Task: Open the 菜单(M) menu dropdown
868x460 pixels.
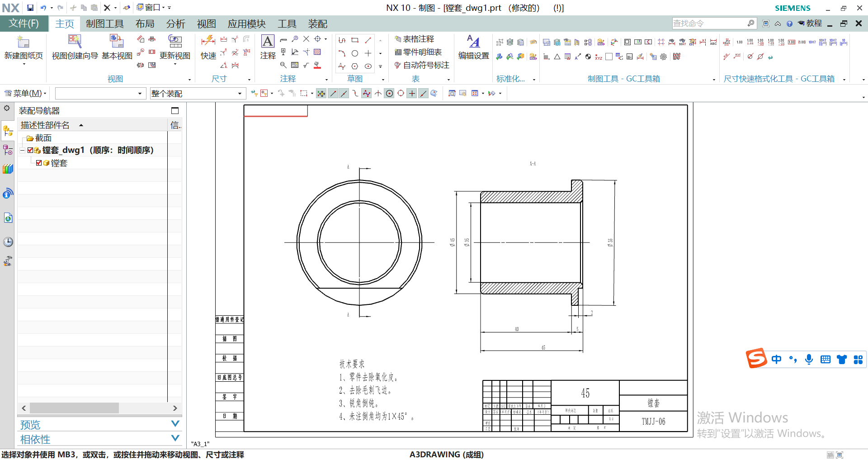Action: pyautogui.click(x=25, y=94)
